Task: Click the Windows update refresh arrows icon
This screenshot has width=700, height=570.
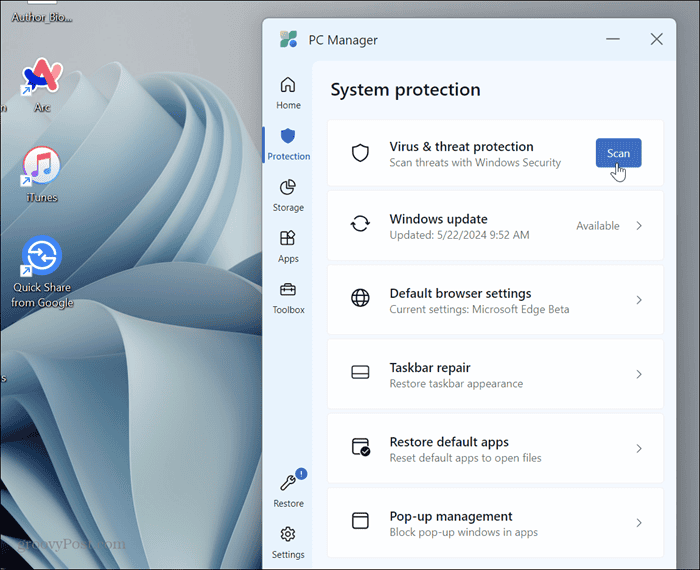Action: [x=360, y=224]
